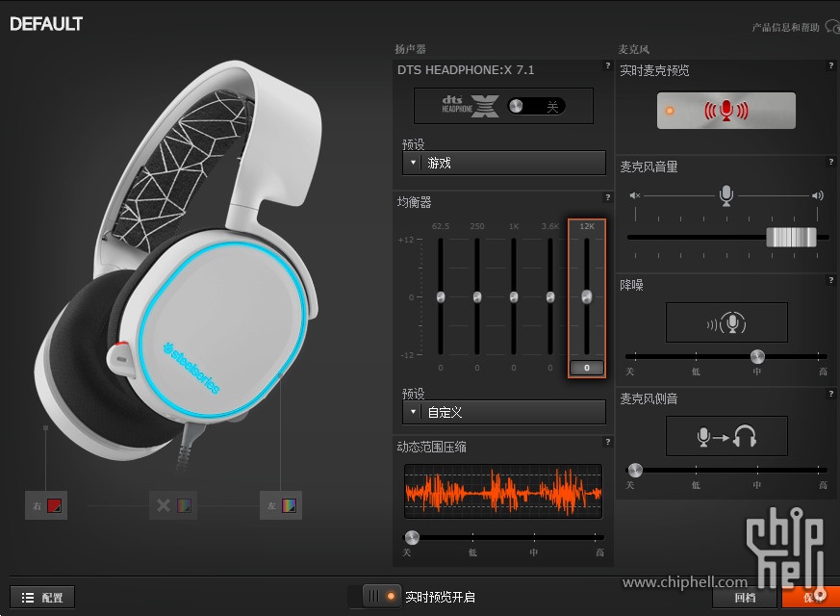
Task: Click the 麦克风 section heading
Action: point(634,49)
